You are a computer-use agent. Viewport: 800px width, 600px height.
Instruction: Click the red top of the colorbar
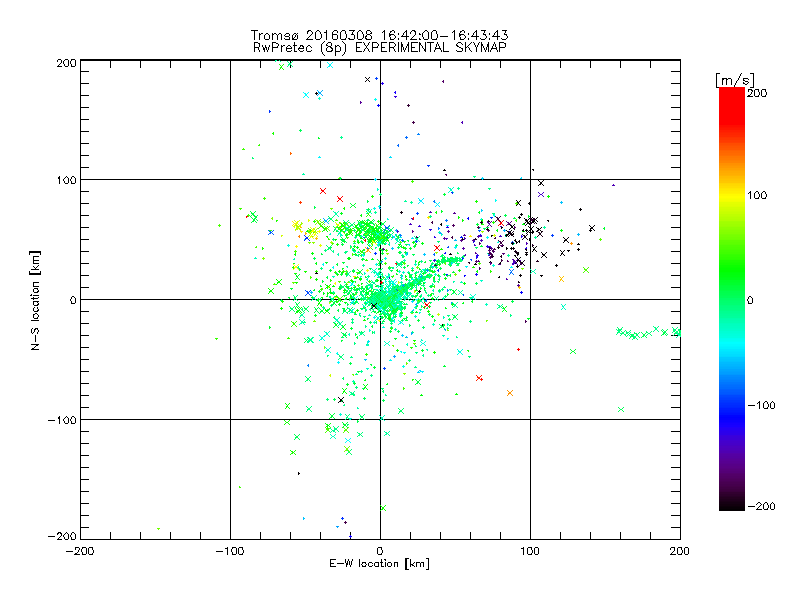732,105
